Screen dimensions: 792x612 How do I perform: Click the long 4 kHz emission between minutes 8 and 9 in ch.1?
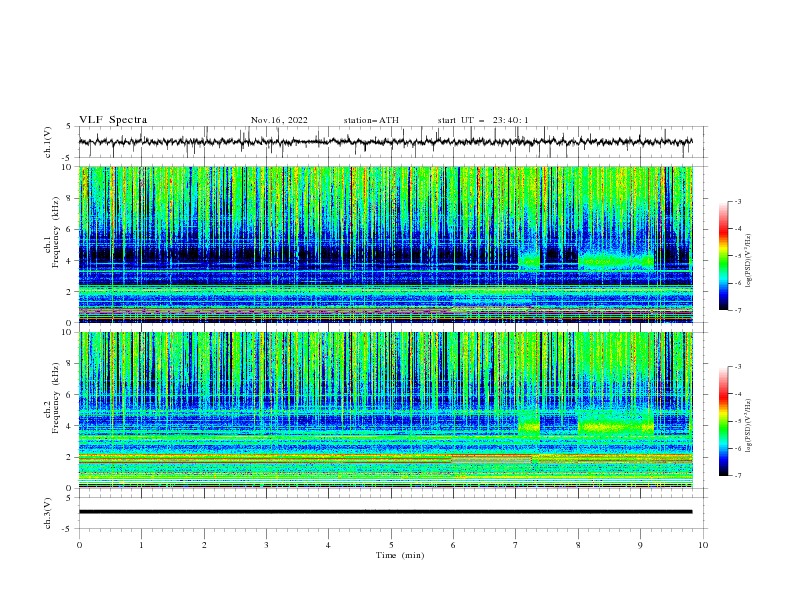click(x=616, y=260)
